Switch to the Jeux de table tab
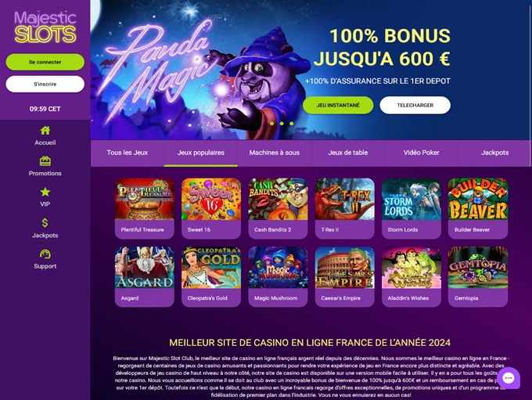The height and width of the screenshot is (400, 532). [x=348, y=153]
